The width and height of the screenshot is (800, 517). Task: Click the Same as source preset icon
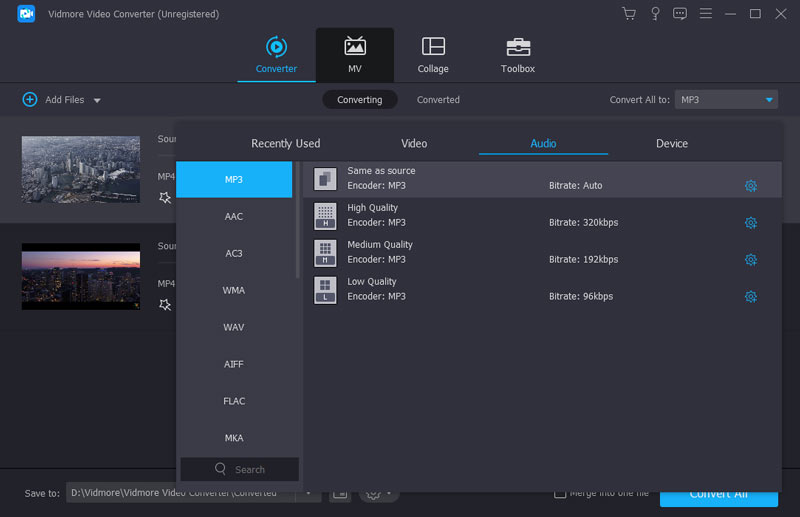[x=325, y=179]
